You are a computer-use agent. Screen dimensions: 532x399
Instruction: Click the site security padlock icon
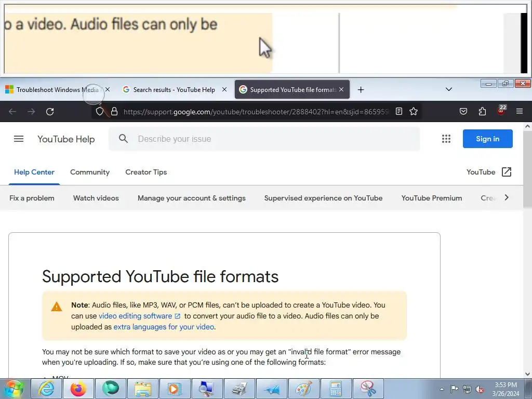click(114, 112)
